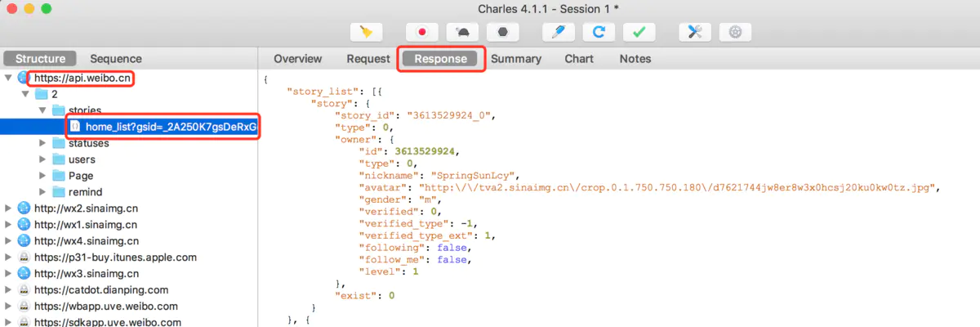The width and height of the screenshot is (980, 327).
Task: Expand the statuses folder
Action: click(x=42, y=143)
